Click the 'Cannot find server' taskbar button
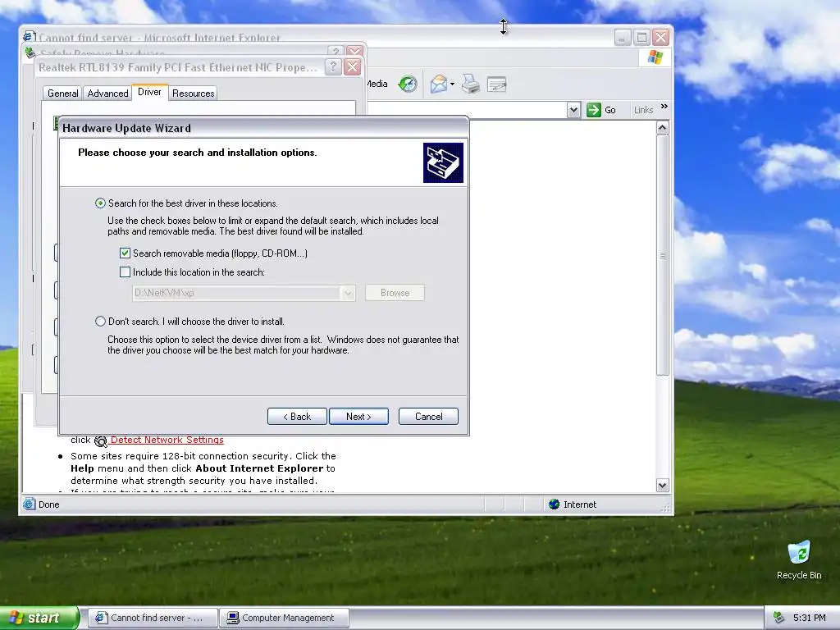The image size is (840, 630). 153,618
